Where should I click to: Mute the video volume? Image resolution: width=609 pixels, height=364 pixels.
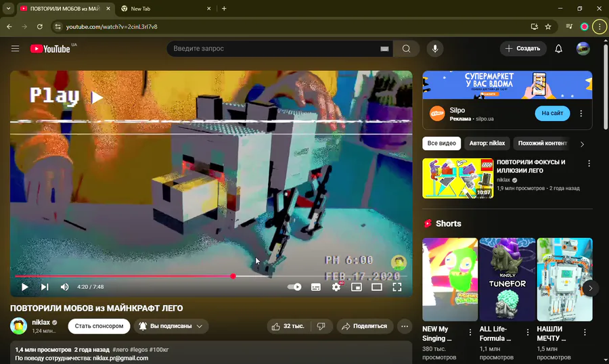point(64,287)
